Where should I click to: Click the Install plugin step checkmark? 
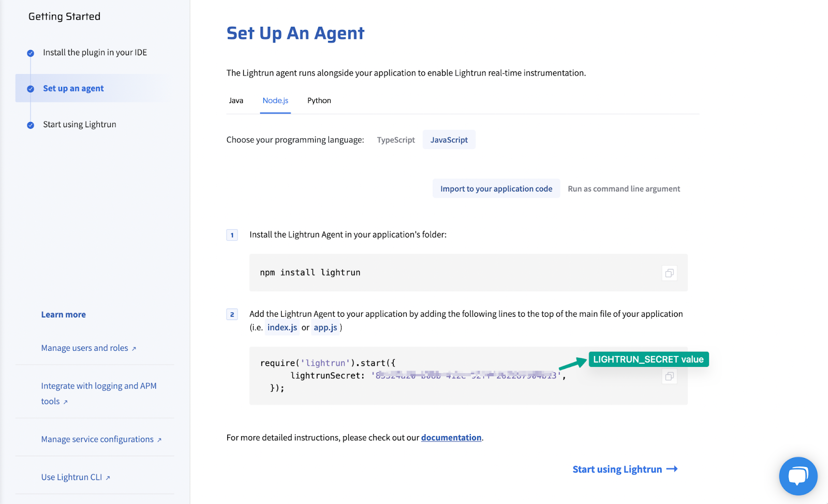pyautogui.click(x=31, y=53)
